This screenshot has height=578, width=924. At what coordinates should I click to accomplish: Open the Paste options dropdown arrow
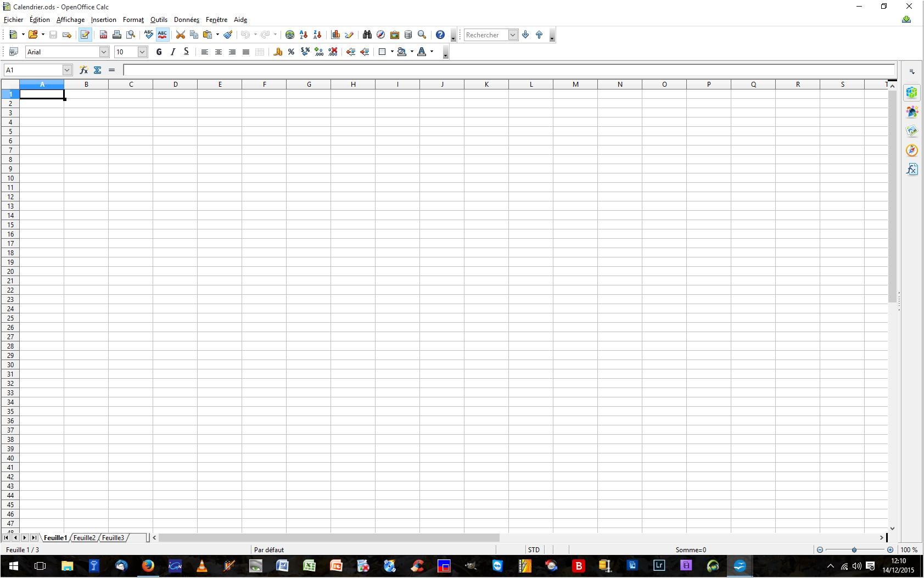[217, 35]
